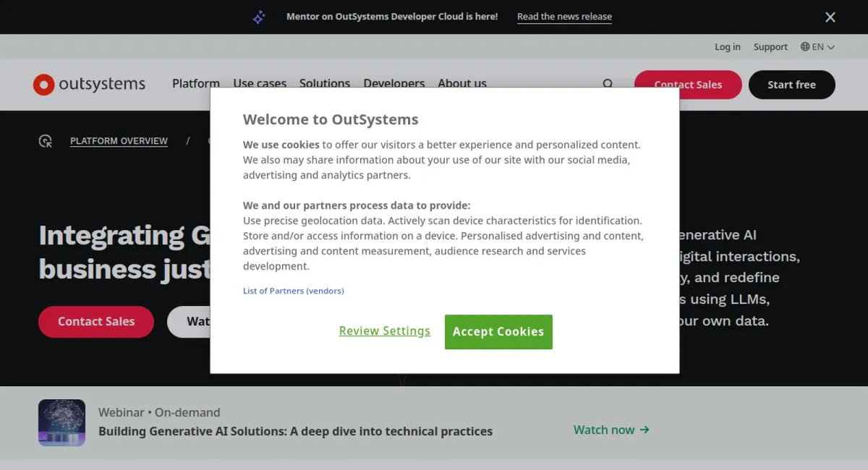Click the breadcrumb cursor icon
The image size is (868, 470).
(x=46, y=141)
